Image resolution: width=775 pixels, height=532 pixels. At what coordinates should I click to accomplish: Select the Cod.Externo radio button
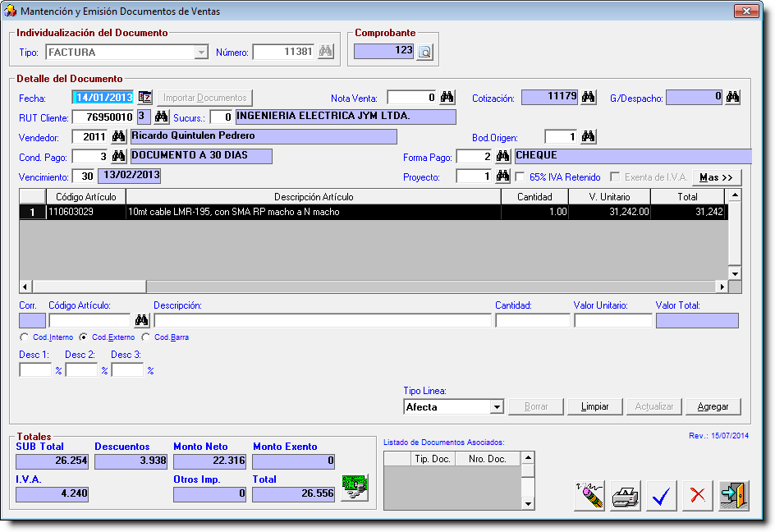83,337
